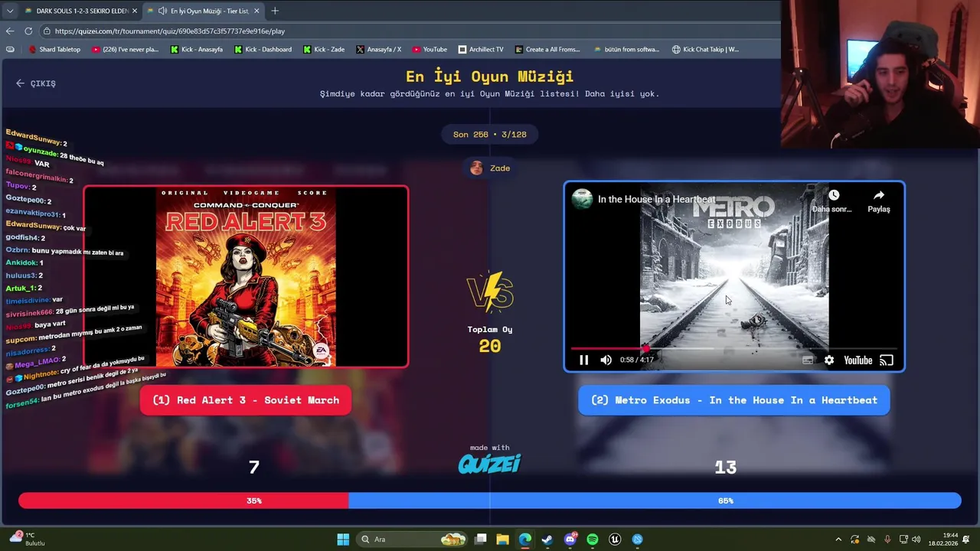Mute the YouTube player volume
This screenshot has width=980, height=551.
606,360
